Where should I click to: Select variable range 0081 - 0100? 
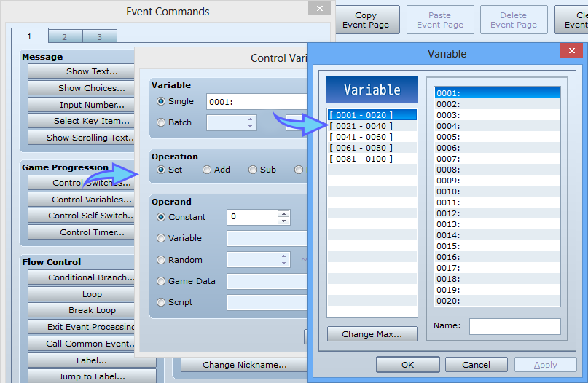click(361, 159)
